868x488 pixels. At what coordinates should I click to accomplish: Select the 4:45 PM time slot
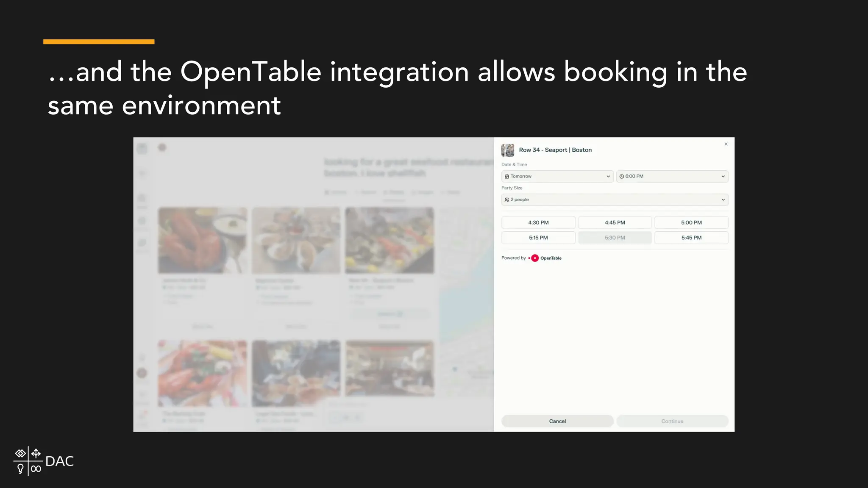615,222
